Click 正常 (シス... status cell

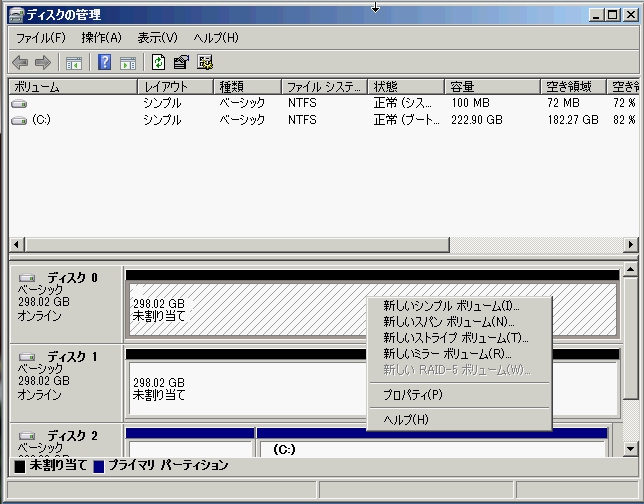pyautogui.click(x=402, y=103)
